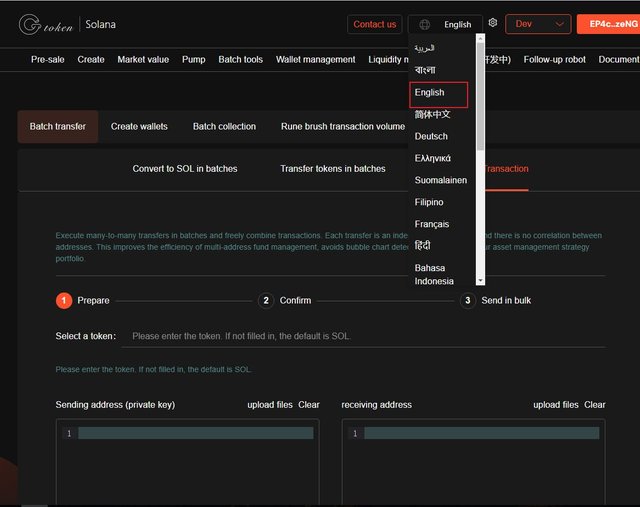Click upload files for Sending address
Image resolution: width=640 pixels, height=507 pixels.
click(270, 405)
